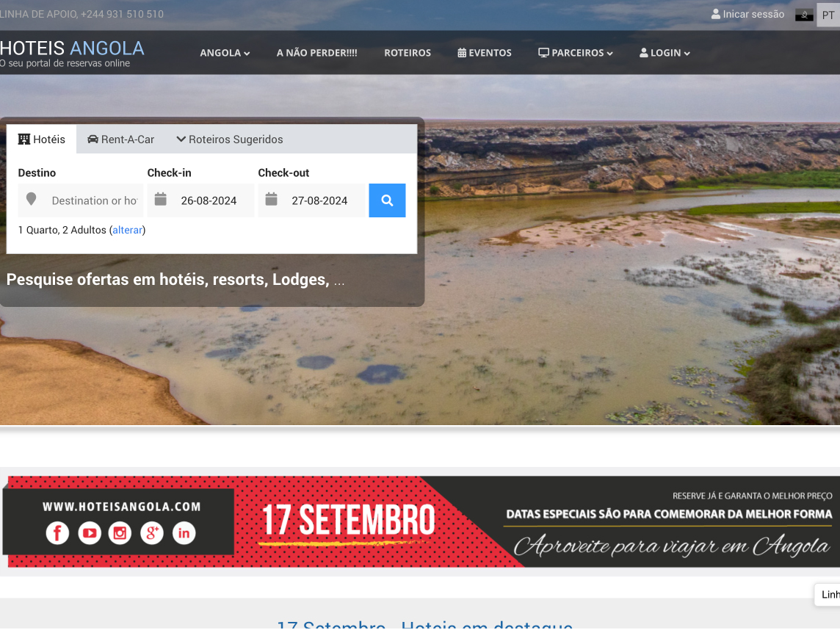Focus the Destination or hotel input field
840x630 pixels.
tap(81, 200)
